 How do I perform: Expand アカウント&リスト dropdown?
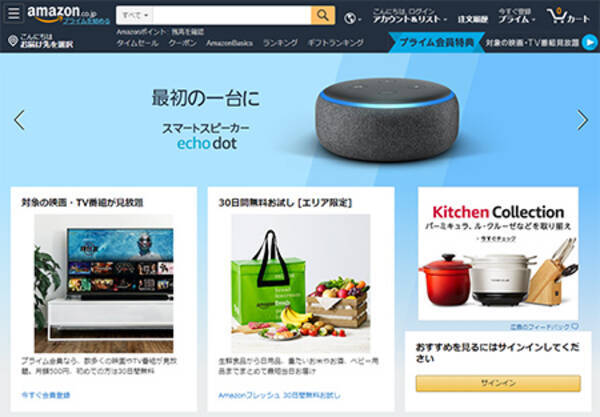click(409, 16)
